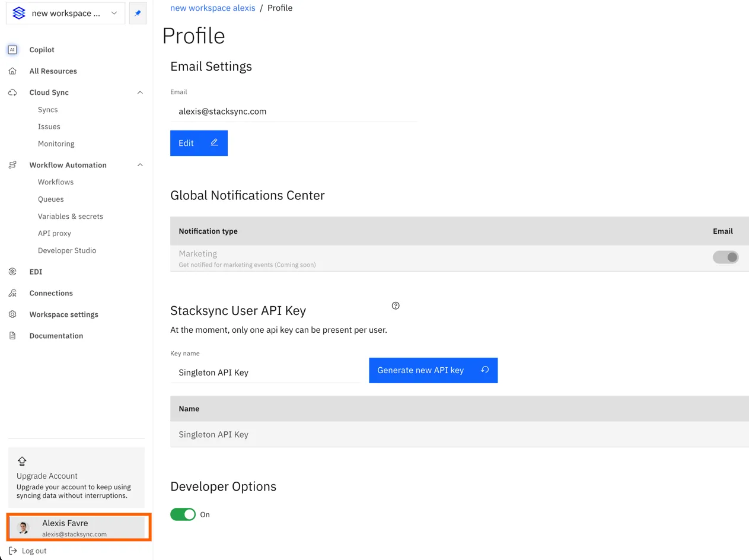This screenshot has width=749, height=560.
Task: Click the pencil icon on Edit button
Action: click(x=215, y=142)
